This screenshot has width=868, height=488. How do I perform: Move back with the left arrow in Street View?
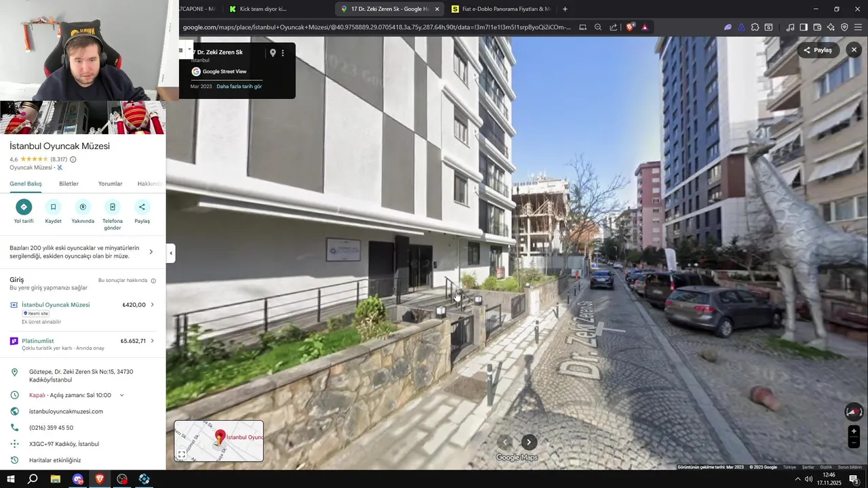[504, 442]
